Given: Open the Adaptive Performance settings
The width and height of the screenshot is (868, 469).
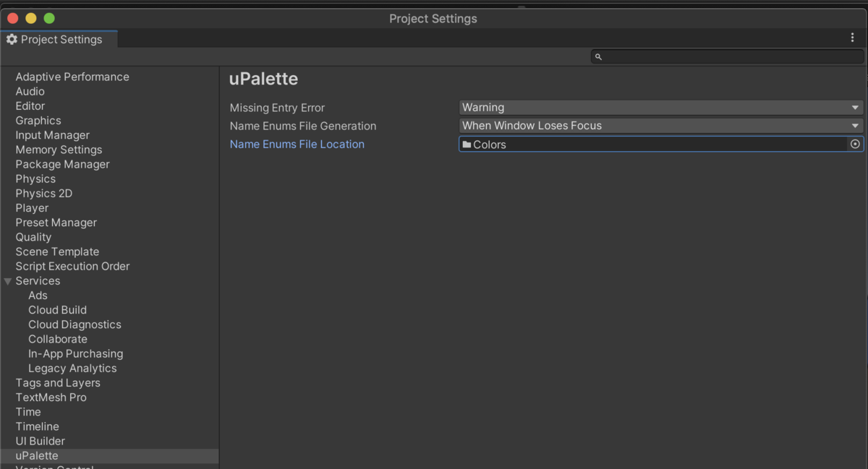Looking at the screenshot, I should pos(72,77).
